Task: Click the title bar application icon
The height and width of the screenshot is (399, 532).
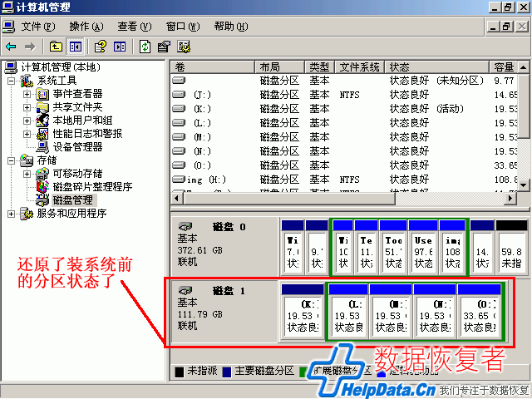Action: pyautogui.click(x=7, y=7)
